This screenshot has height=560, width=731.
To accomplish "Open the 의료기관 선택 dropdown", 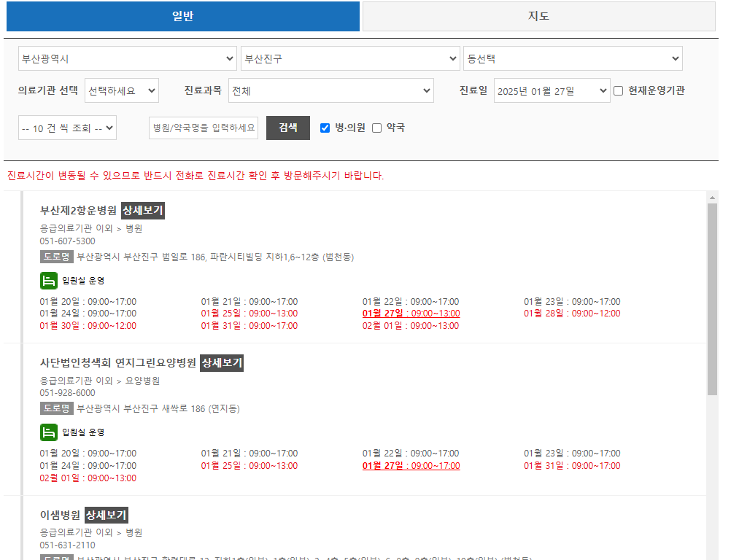I will click(122, 90).
